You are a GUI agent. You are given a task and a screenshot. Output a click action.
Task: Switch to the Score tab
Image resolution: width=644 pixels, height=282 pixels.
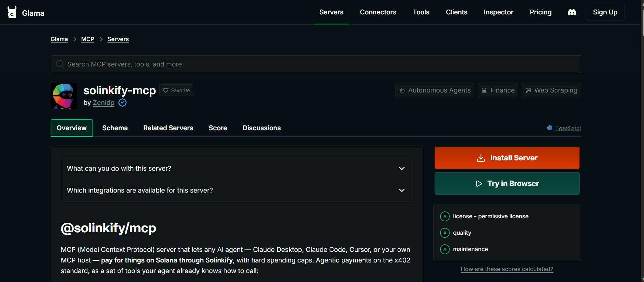point(218,128)
